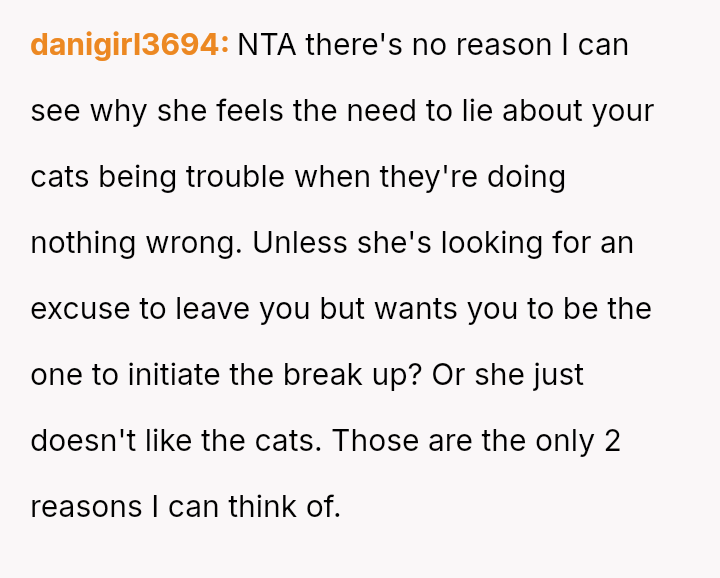Click the phrase "cats being trouble"
This screenshot has height=578, width=720.
[158, 177]
